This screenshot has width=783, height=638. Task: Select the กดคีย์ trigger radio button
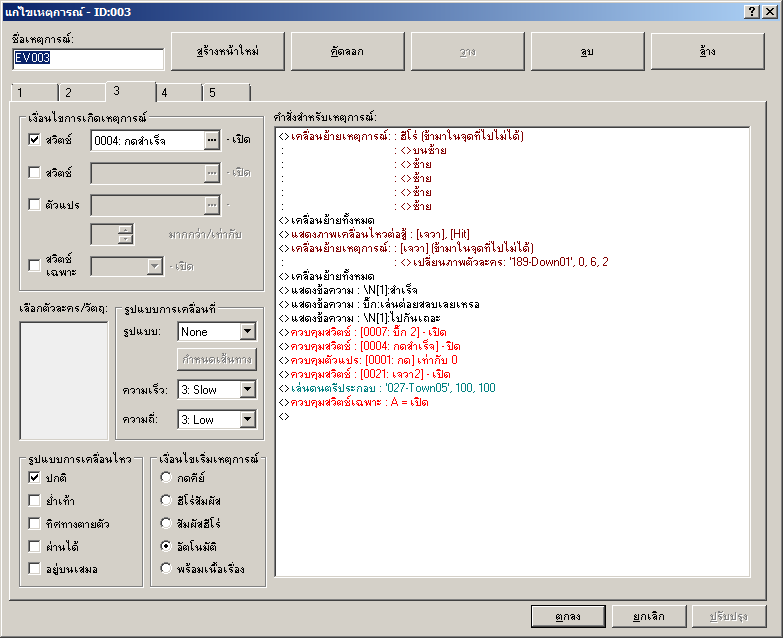(166, 477)
